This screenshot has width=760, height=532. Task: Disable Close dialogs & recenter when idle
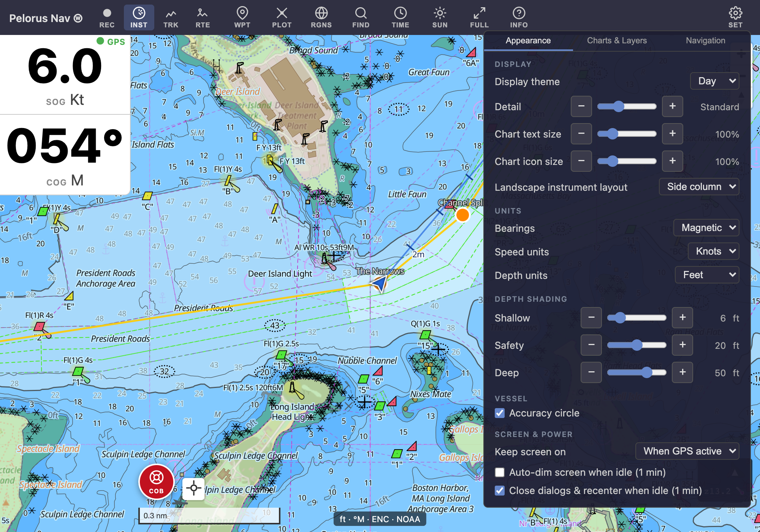(x=500, y=491)
